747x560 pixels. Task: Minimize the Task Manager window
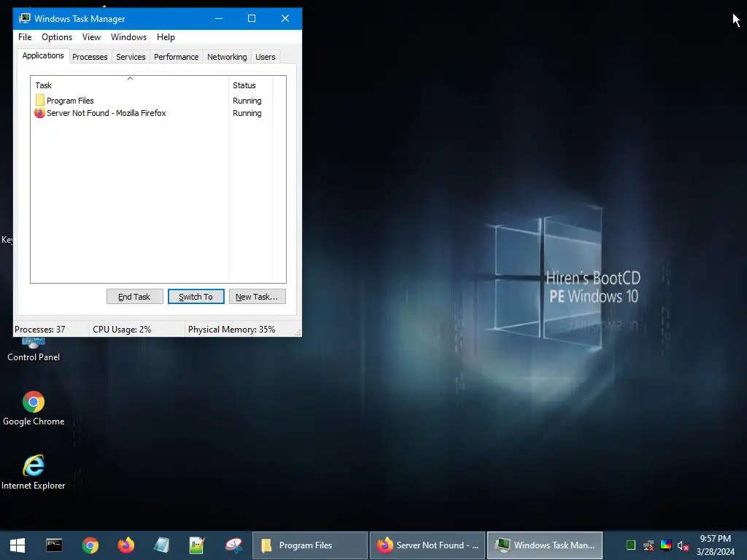coord(219,18)
